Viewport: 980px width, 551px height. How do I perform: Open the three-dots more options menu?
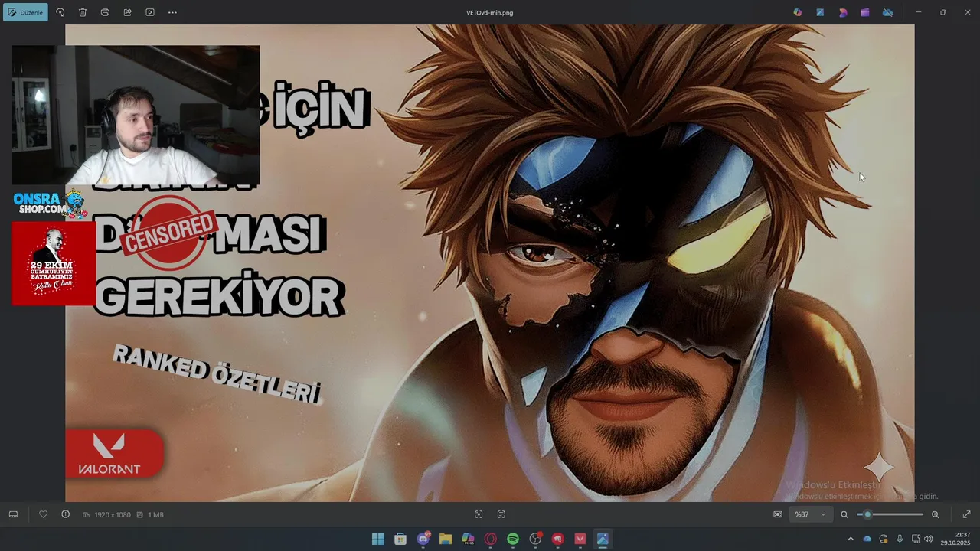[172, 12]
